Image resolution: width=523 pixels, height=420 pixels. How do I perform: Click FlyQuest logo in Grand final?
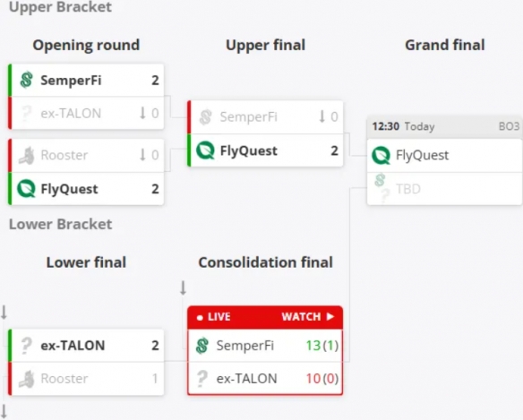[x=381, y=156]
